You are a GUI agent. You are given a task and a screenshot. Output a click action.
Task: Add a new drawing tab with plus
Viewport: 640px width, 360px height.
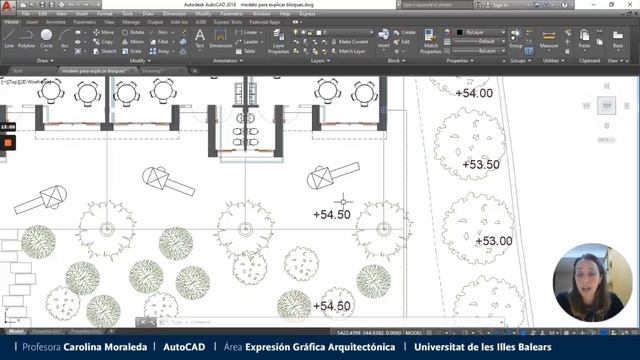(195, 71)
